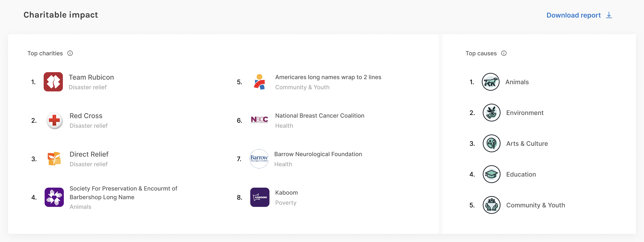Click the Download report link
The height and width of the screenshot is (242, 644).
tap(574, 15)
